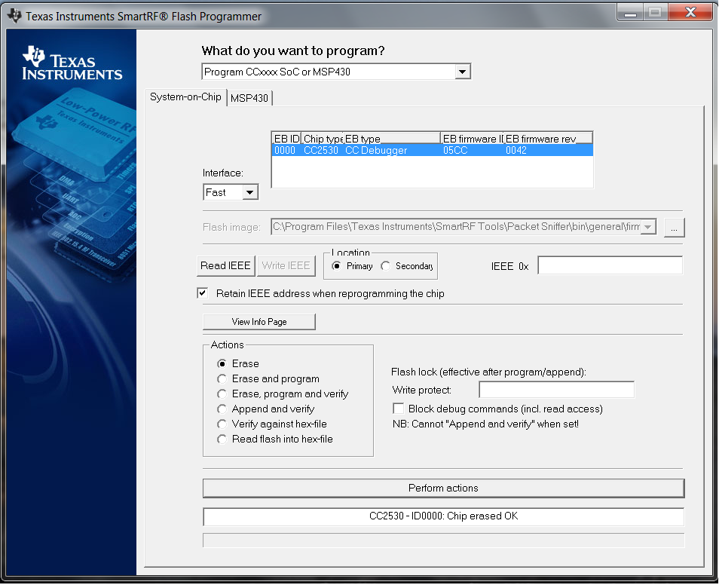Click the IEEE 0x address input field
The height and width of the screenshot is (588, 719).
(x=610, y=265)
